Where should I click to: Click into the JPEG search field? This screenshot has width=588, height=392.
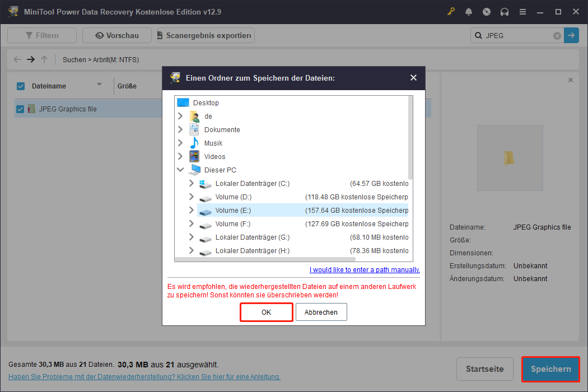(x=518, y=35)
